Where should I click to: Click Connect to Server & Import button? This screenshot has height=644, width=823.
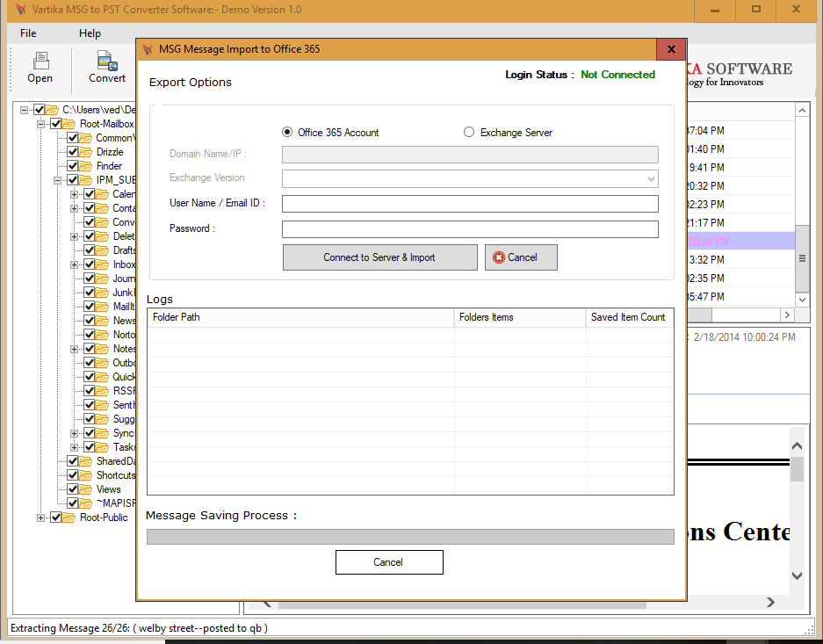coord(380,257)
